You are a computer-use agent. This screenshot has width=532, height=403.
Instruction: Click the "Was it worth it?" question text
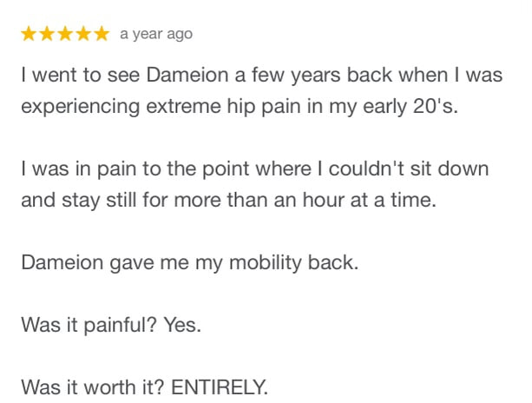click(x=93, y=387)
